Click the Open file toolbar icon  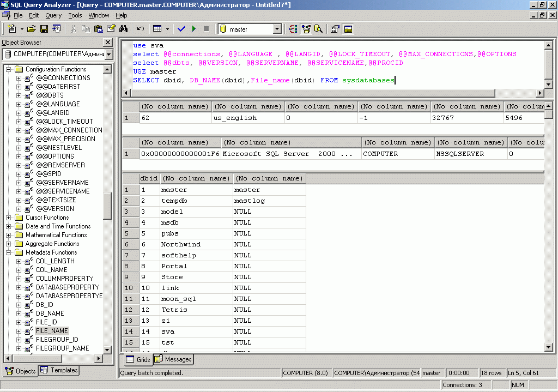31,29
